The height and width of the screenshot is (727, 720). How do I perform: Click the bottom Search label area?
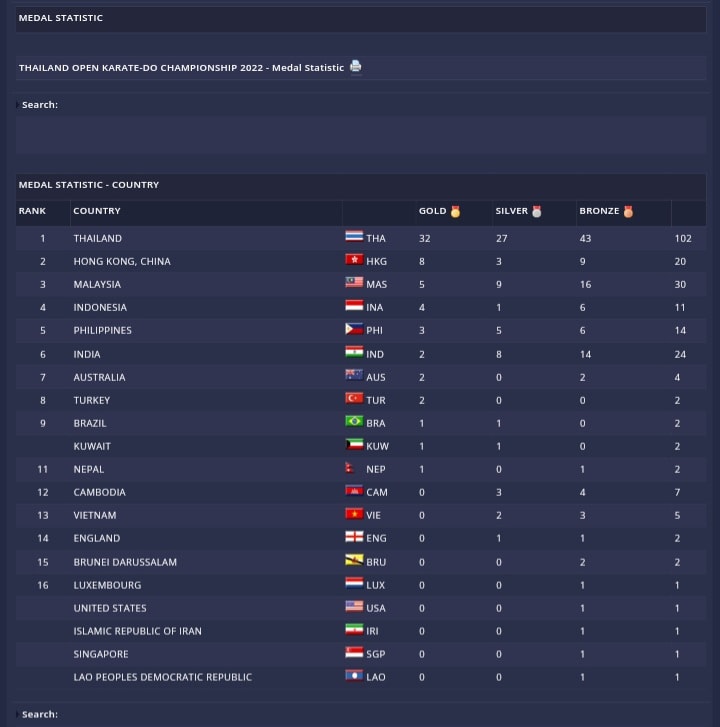[40, 714]
